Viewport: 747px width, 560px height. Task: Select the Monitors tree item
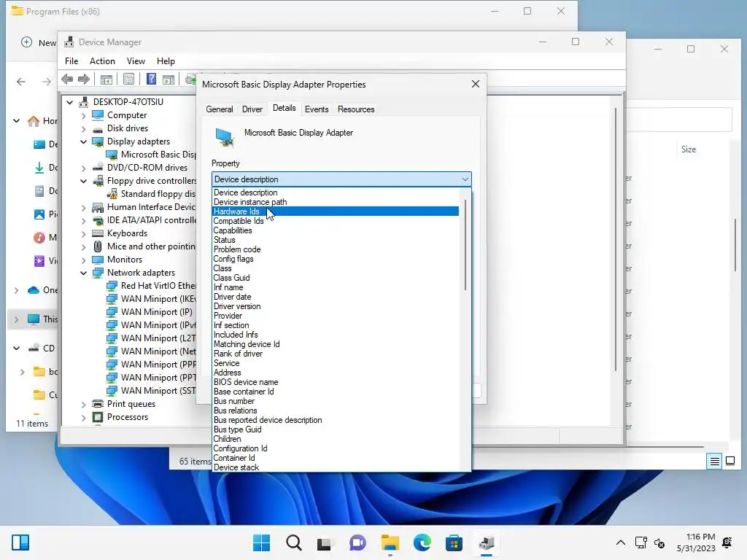point(124,260)
